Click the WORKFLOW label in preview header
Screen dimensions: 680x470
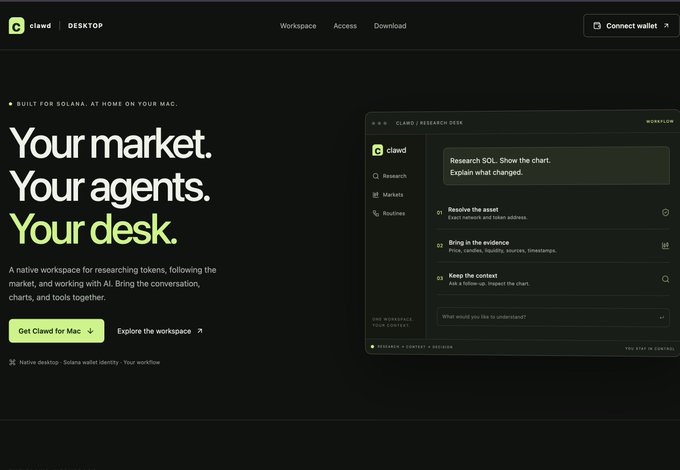[x=660, y=121]
